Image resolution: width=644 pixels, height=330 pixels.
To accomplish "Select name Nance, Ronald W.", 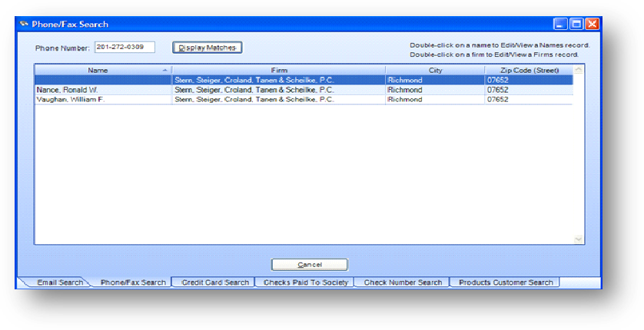I will [x=68, y=90].
